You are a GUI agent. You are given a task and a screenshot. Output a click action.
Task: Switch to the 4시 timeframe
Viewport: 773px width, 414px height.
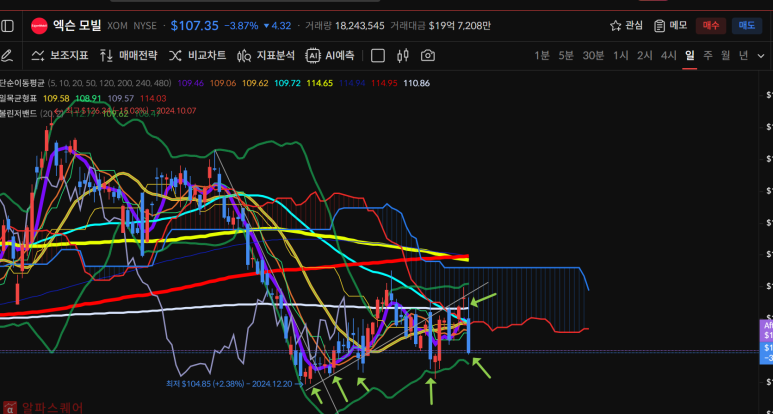point(668,56)
